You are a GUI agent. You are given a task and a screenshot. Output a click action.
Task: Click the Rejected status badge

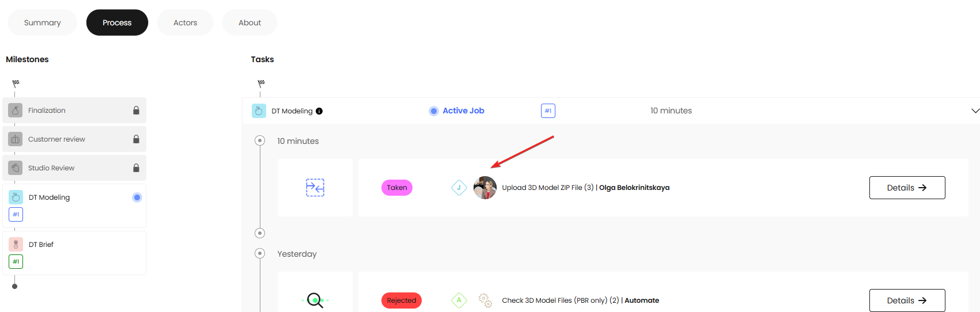pyautogui.click(x=402, y=300)
